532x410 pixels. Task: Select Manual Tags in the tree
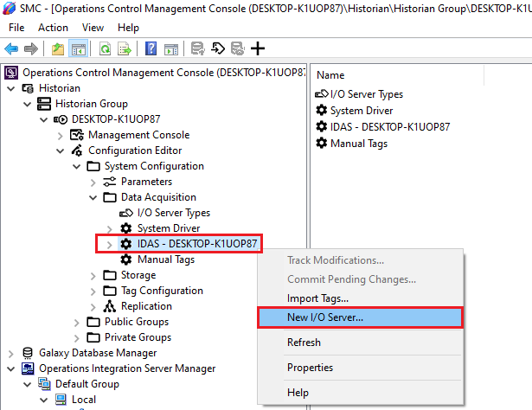point(166,259)
